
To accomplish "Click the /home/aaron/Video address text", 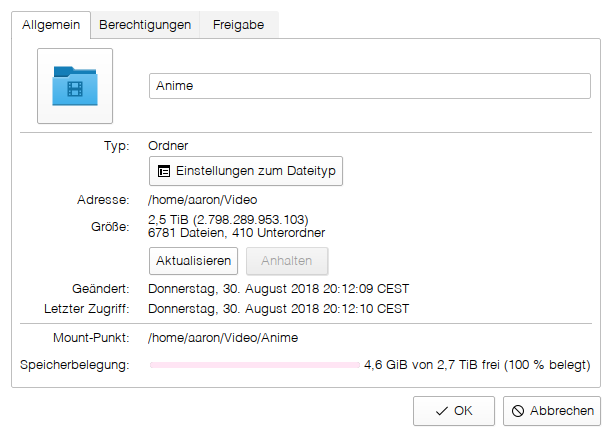I will tap(203, 200).
